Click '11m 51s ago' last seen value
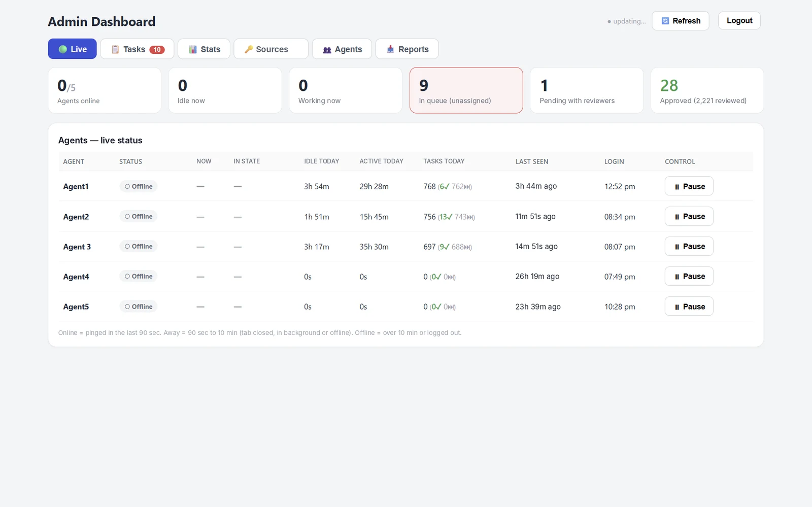Image resolution: width=812 pixels, height=507 pixels. (x=535, y=216)
